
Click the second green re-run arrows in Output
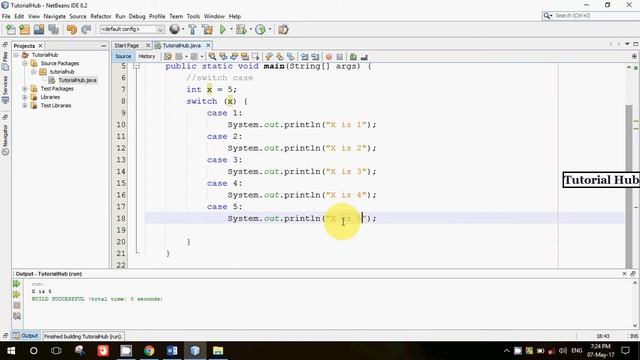16,294
